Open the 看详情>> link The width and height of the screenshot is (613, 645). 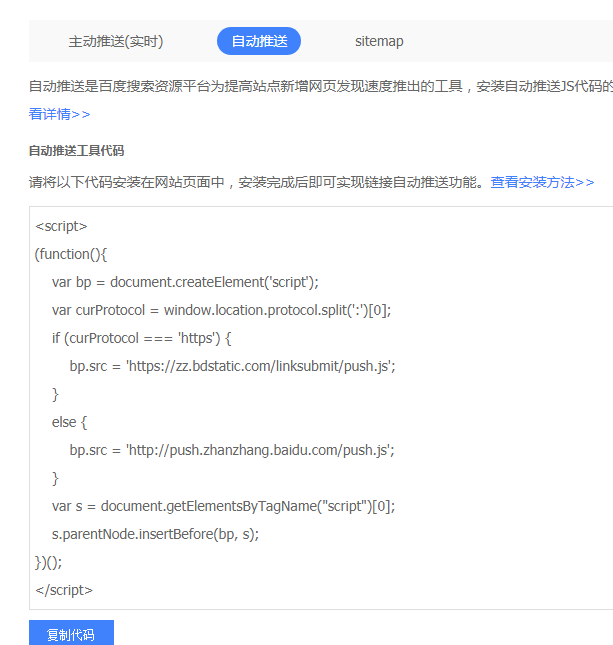pos(59,114)
